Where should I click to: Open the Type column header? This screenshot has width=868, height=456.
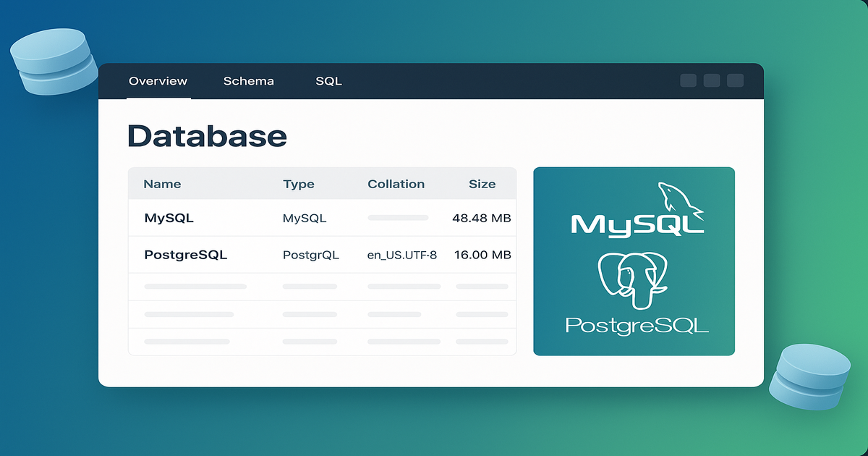click(299, 184)
